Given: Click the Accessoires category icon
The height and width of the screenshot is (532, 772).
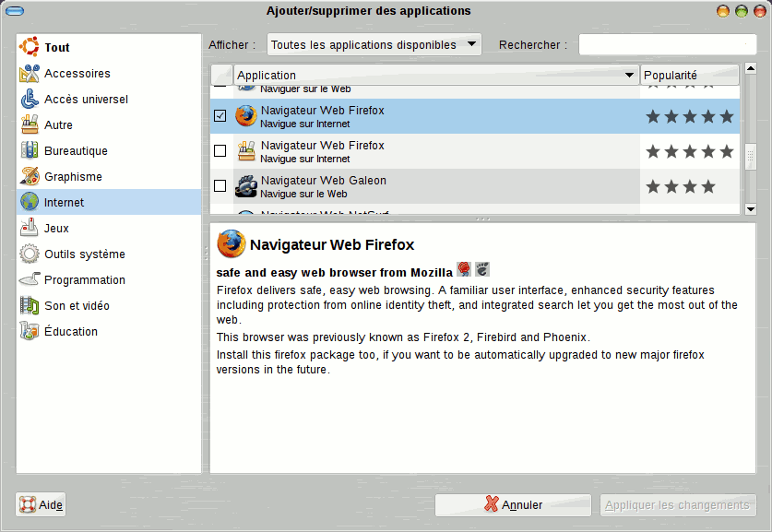Looking at the screenshot, I should 29,74.
